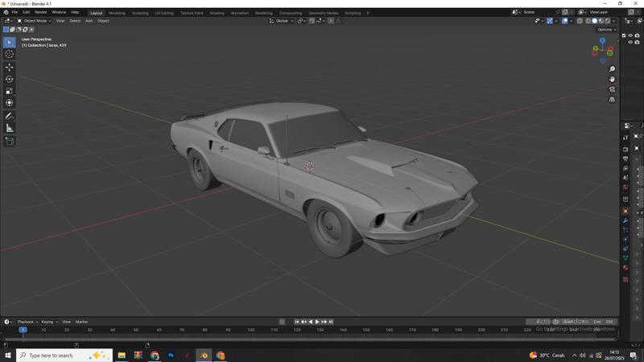Viewport: 644px width, 362px height.
Task: Select the Rotate tool
Action: pyautogui.click(x=9, y=79)
